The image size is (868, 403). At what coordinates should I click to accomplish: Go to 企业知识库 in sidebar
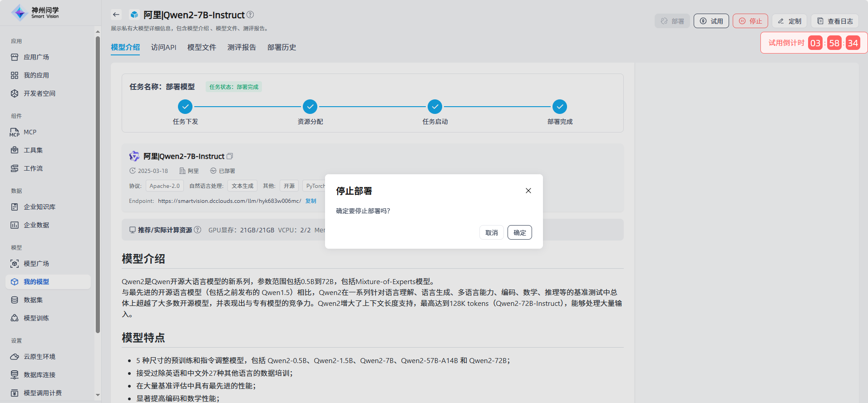coord(39,207)
